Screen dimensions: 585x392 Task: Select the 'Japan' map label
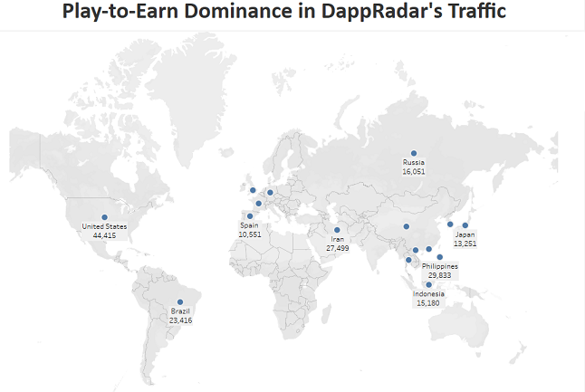click(x=465, y=234)
